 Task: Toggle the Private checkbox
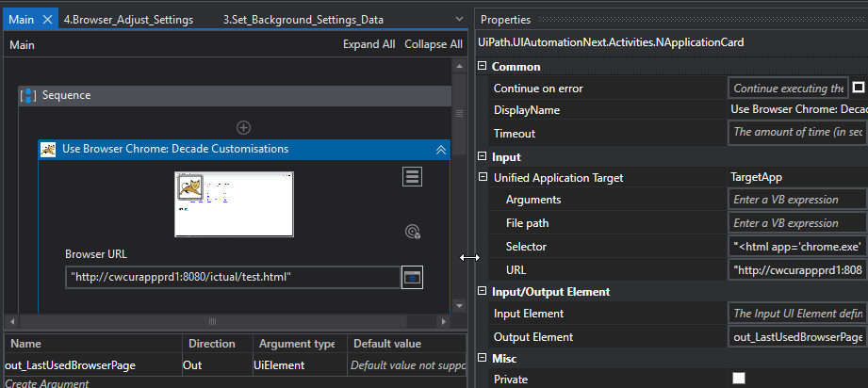click(739, 379)
